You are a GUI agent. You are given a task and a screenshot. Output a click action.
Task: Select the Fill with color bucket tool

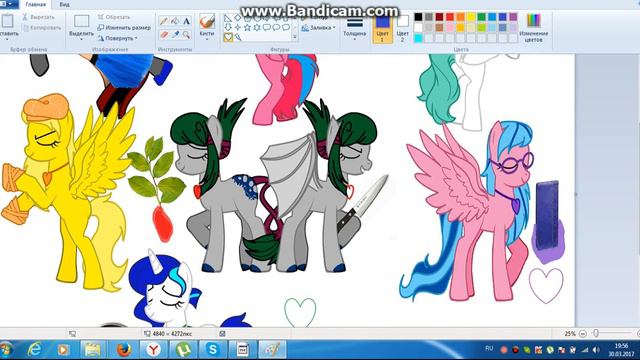click(175, 21)
